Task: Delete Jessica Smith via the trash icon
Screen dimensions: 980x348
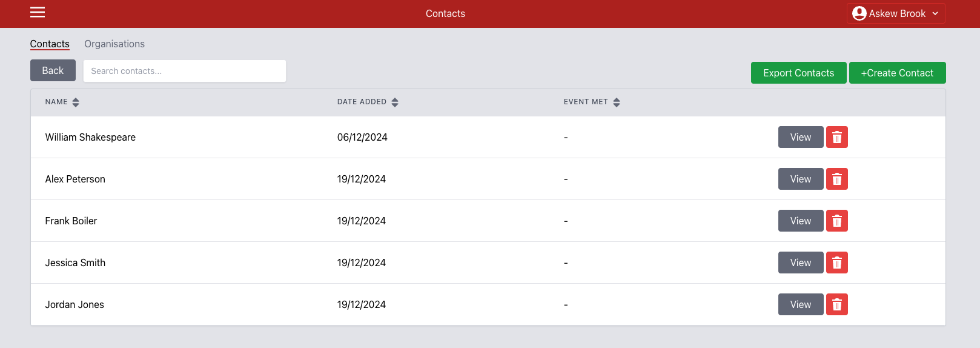Action: click(837, 263)
